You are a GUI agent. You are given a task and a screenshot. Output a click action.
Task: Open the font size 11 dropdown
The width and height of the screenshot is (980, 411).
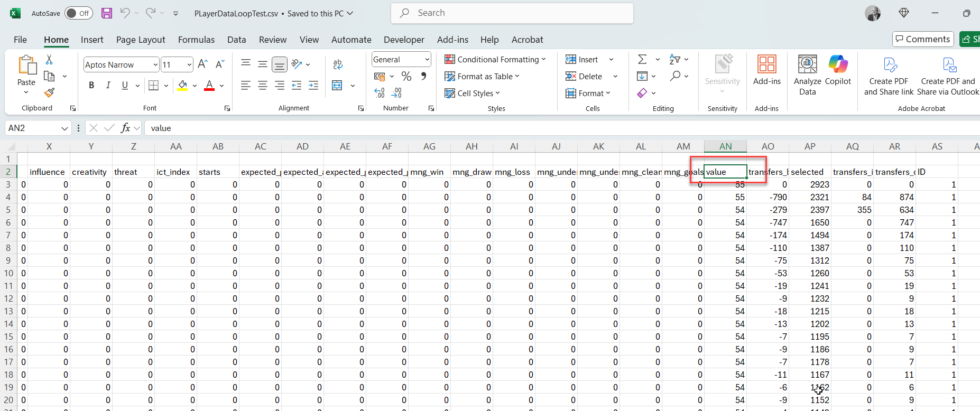tap(189, 64)
